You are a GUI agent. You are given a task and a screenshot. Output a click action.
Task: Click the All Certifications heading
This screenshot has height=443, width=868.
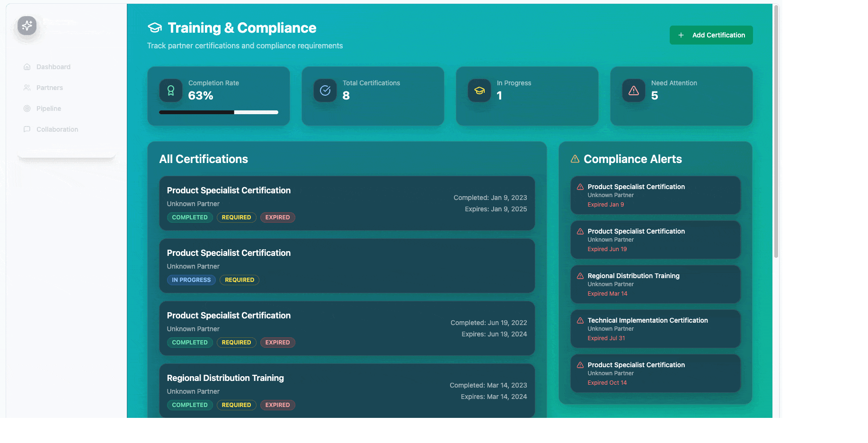[204, 159]
